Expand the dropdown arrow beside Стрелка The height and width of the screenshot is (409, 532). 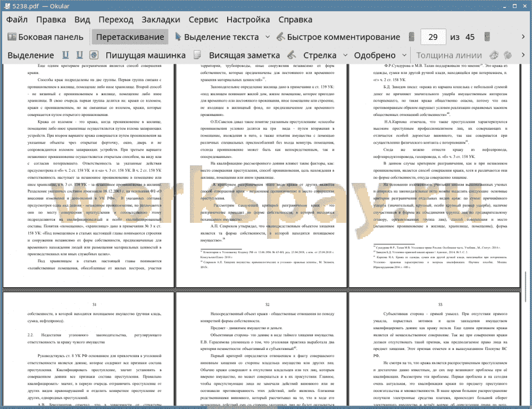(x=345, y=55)
